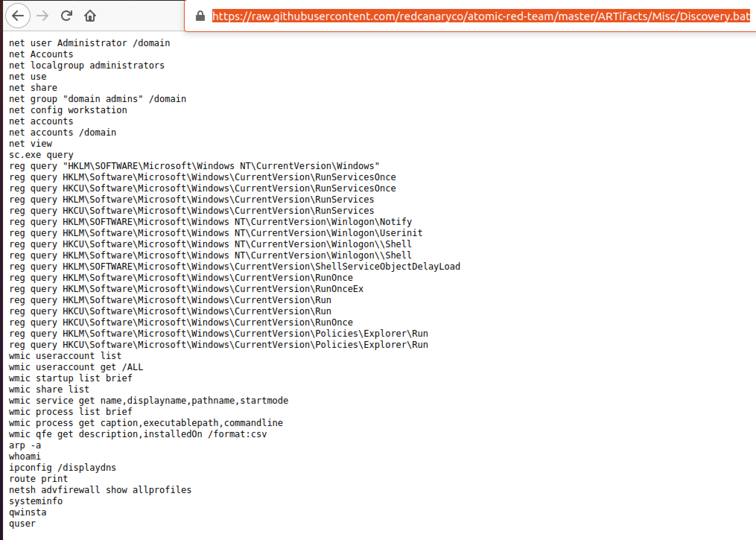
Task: Click the 'wmic useraccount get /ALL' line
Action: 76,367
